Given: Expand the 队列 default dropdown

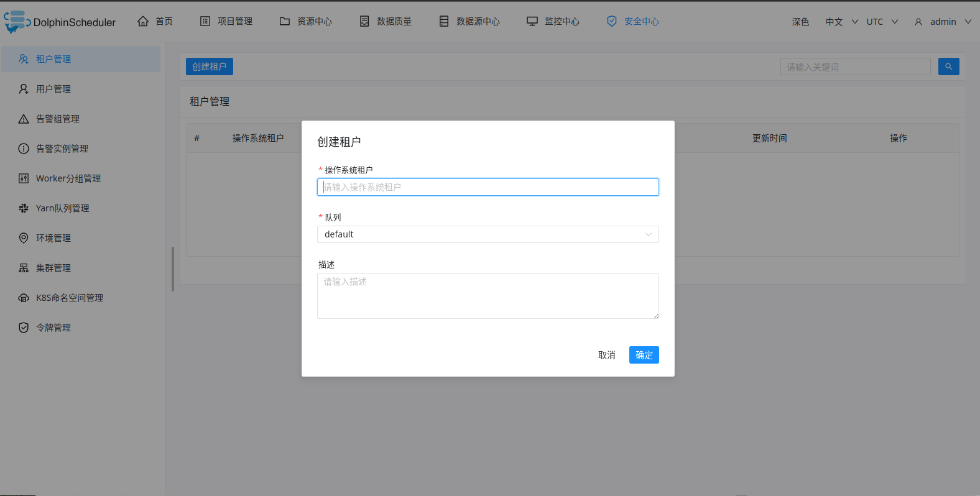Looking at the screenshot, I should [x=488, y=234].
